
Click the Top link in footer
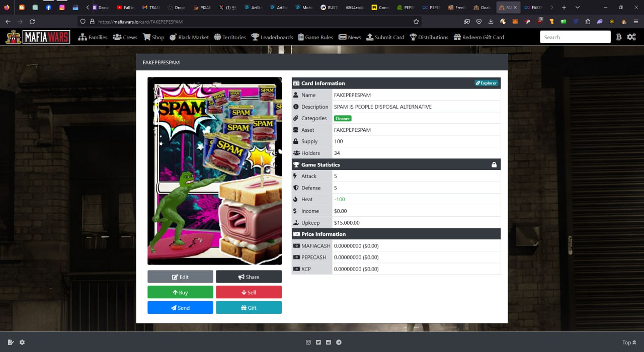tap(629, 342)
